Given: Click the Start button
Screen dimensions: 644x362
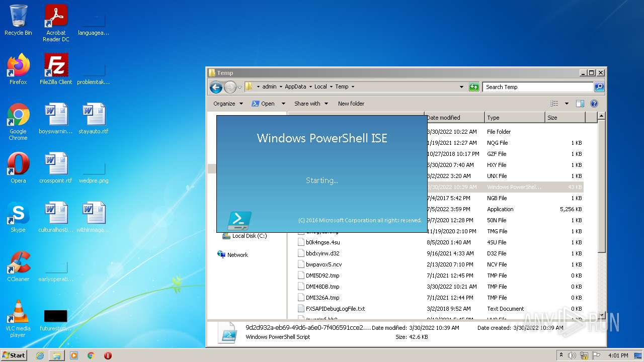Looking at the screenshot, I should (14, 355).
